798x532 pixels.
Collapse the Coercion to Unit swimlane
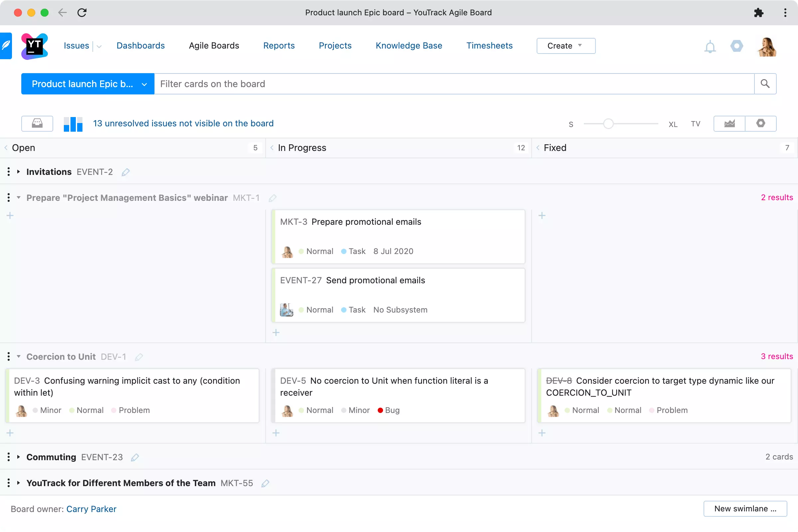coord(19,356)
